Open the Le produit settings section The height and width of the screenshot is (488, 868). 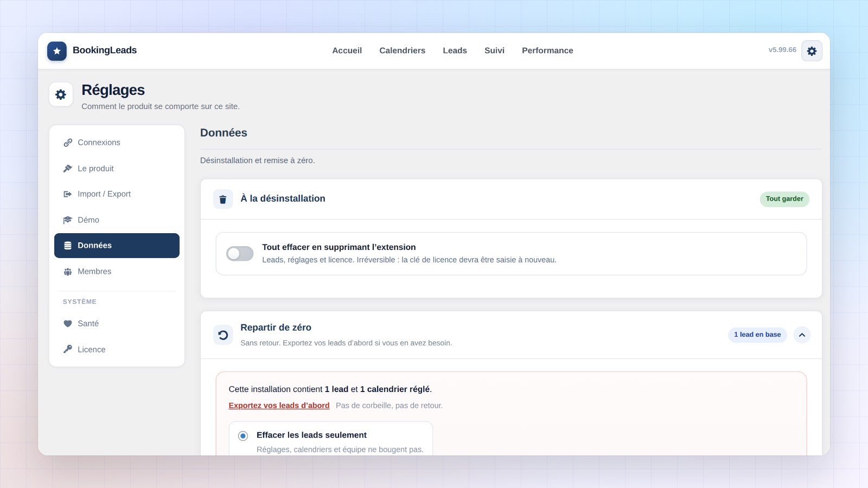pos(117,169)
